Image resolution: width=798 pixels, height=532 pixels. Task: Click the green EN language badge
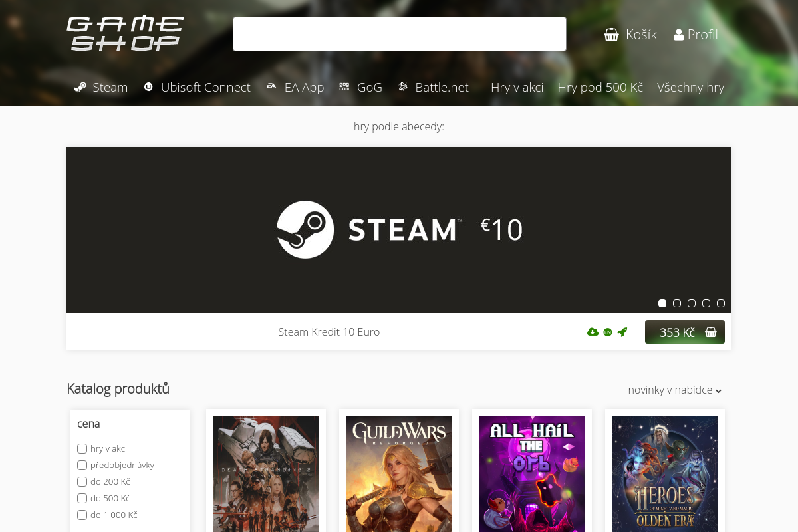[607, 332]
